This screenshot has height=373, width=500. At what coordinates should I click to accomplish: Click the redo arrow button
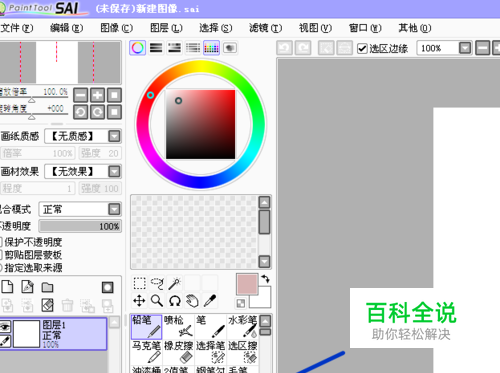pyautogui.click(x=303, y=48)
